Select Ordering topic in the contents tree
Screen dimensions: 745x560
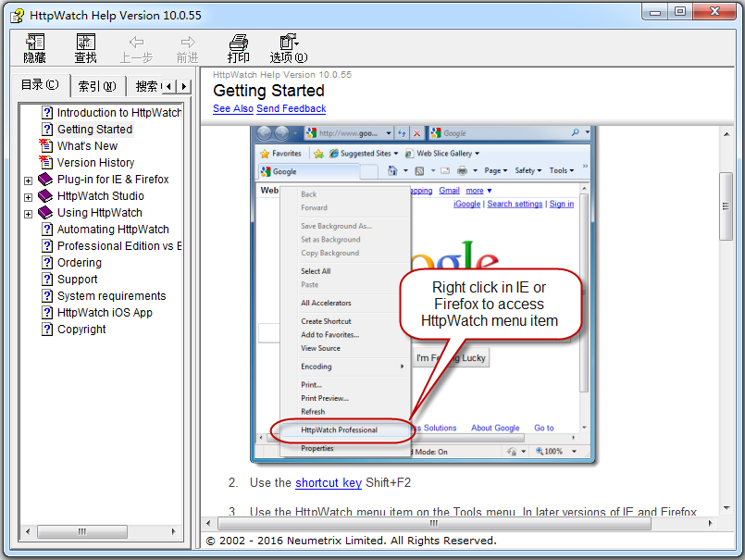point(80,263)
